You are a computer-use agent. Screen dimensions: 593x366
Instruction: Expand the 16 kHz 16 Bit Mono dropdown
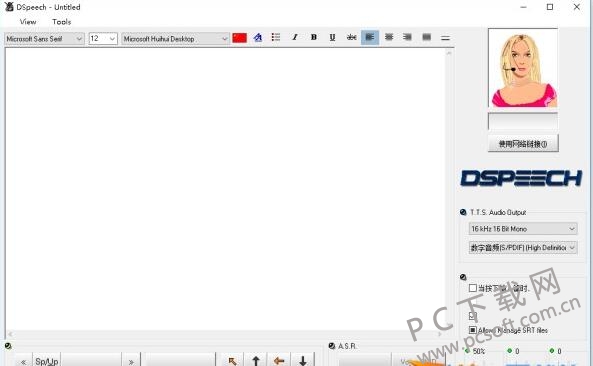523,229
